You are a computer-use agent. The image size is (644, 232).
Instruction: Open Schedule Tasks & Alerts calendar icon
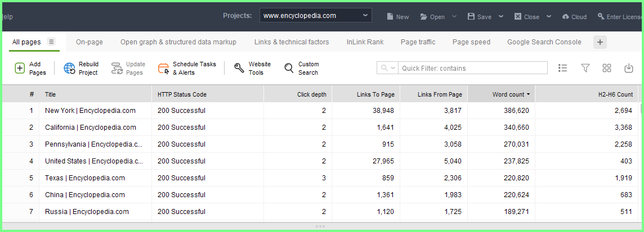point(163,68)
